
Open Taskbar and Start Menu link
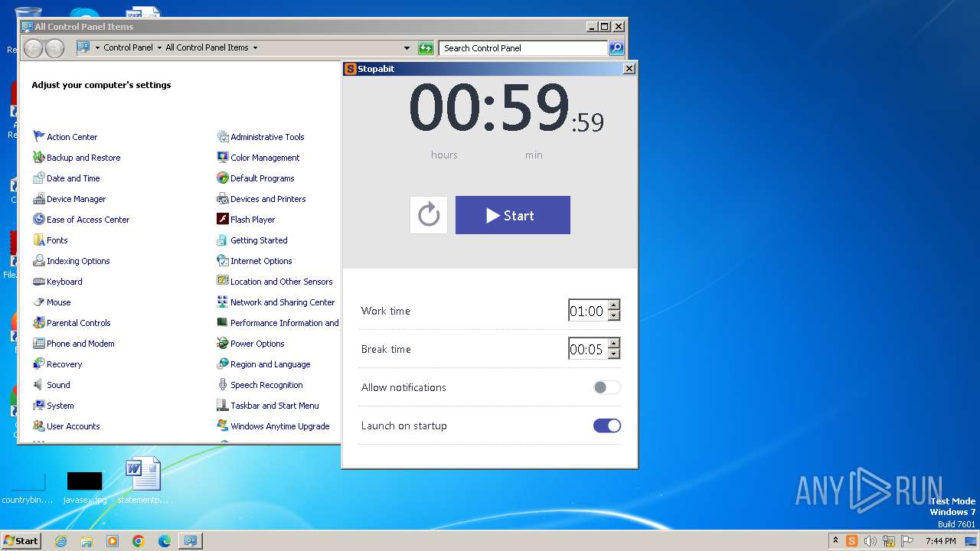pyautogui.click(x=274, y=406)
